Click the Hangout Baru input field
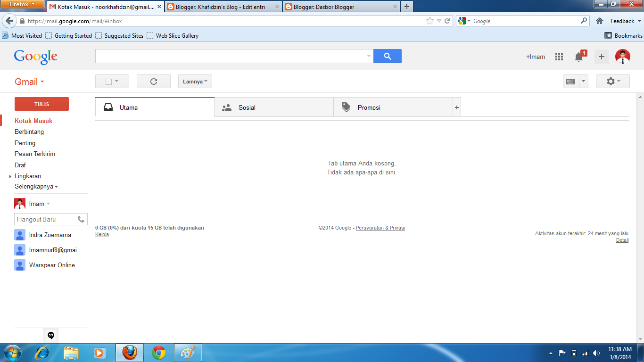 [45, 219]
